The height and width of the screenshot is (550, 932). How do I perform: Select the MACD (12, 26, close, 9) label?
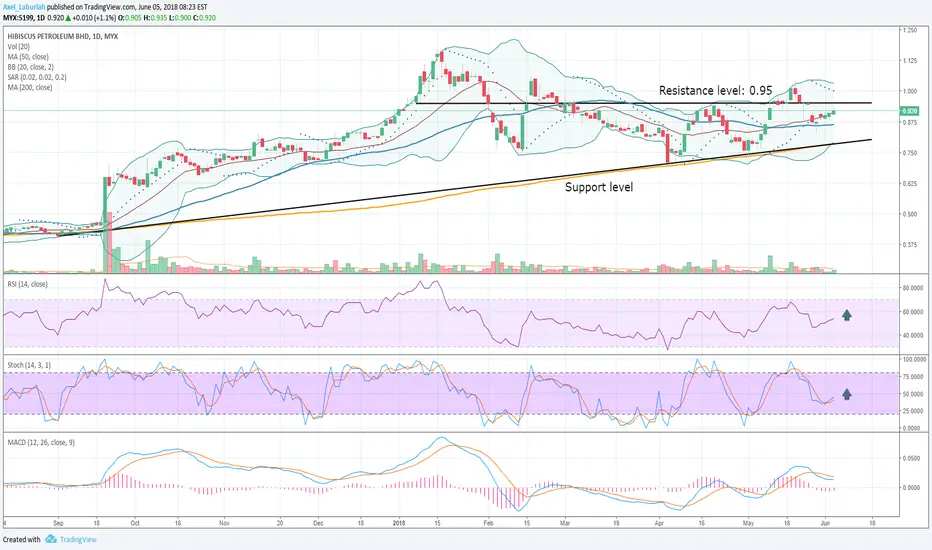point(41,442)
